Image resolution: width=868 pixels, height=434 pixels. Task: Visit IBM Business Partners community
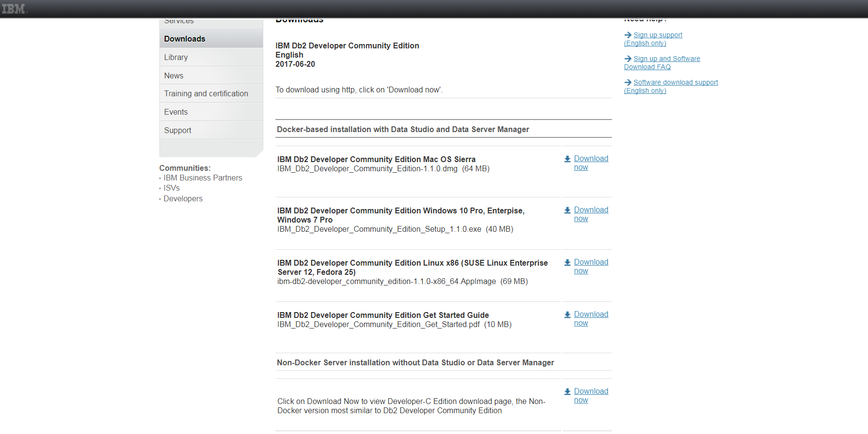click(x=203, y=178)
